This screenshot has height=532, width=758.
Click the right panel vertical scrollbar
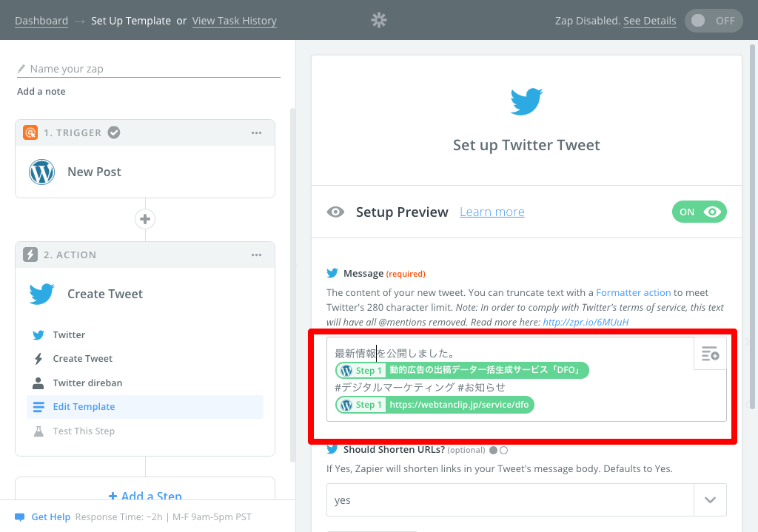752,227
